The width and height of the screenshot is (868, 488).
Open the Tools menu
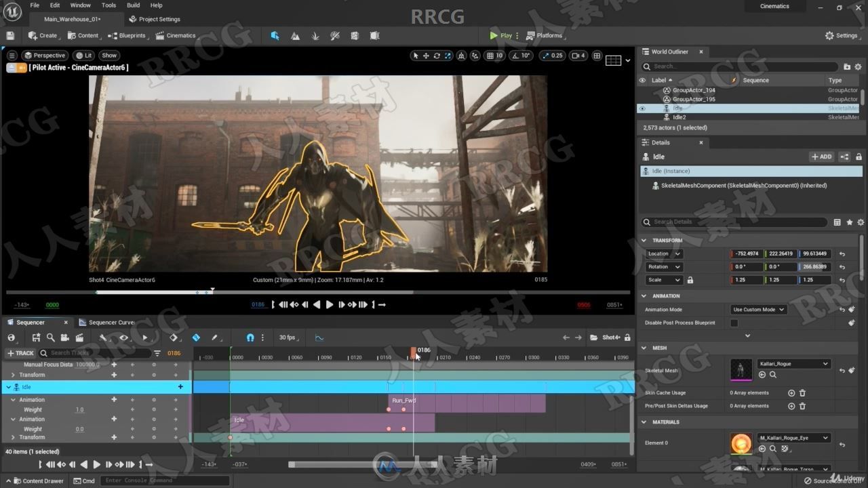(108, 5)
